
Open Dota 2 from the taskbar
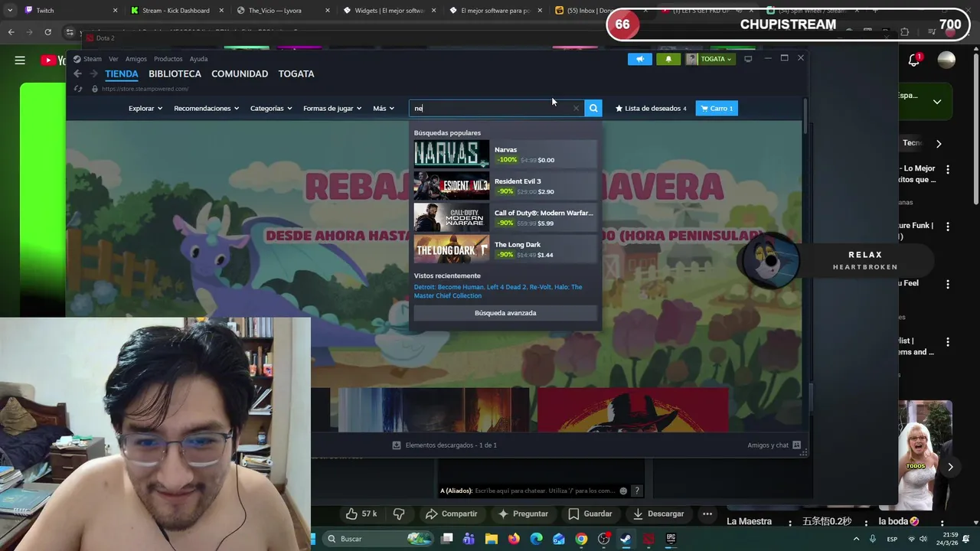(x=648, y=539)
